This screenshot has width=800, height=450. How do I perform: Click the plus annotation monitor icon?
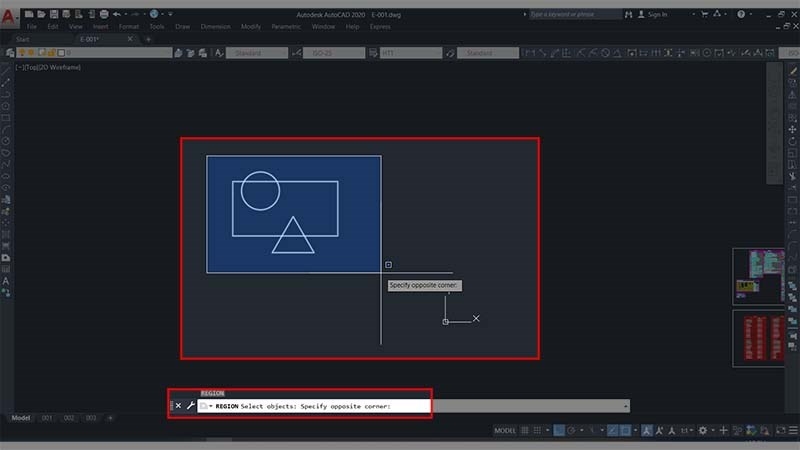pyautogui.click(x=723, y=431)
